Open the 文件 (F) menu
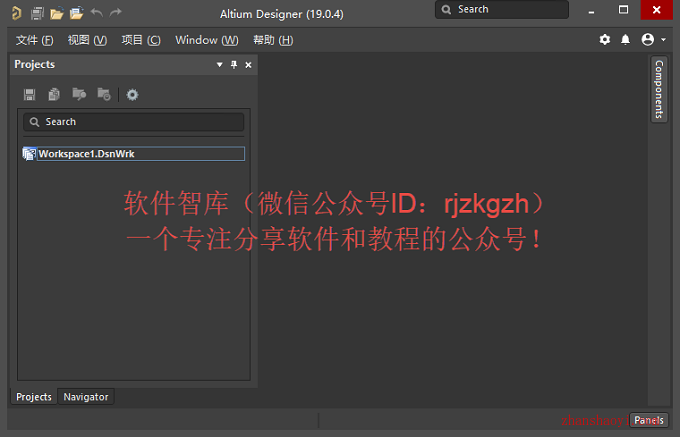Viewport: 680px width, 437px height. 35,40
